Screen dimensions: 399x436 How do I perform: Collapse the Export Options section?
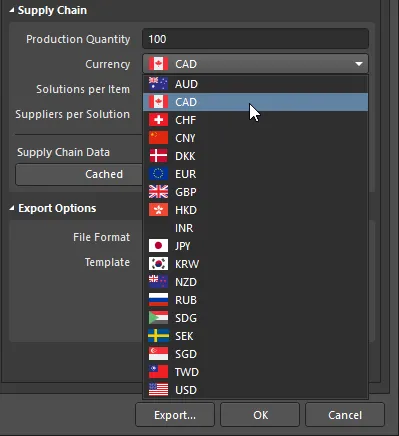(12, 208)
